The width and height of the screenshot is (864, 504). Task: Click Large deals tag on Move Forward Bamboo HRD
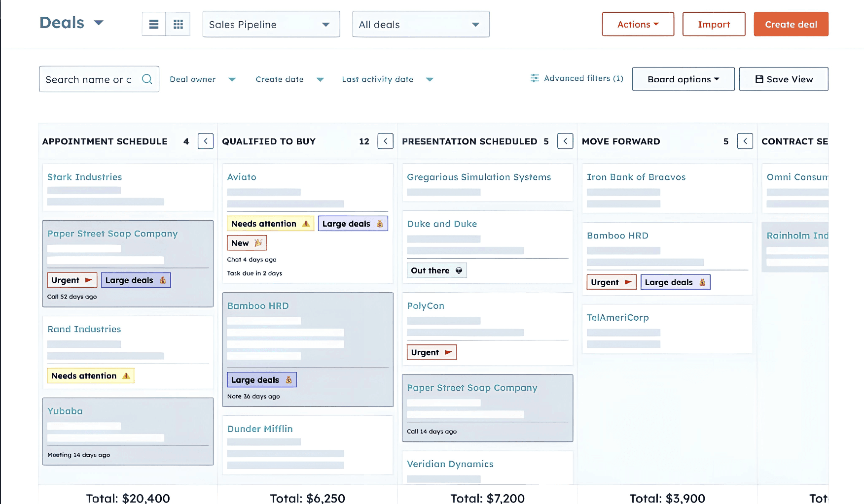pyautogui.click(x=675, y=282)
